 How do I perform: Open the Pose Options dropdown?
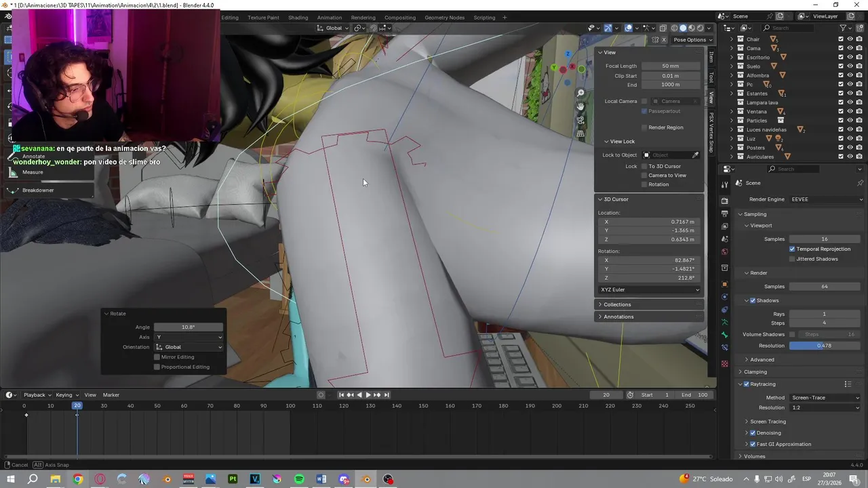(692, 40)
